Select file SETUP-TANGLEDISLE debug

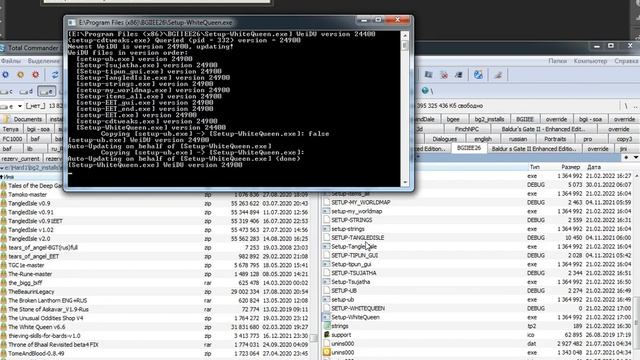coord(358,238)
